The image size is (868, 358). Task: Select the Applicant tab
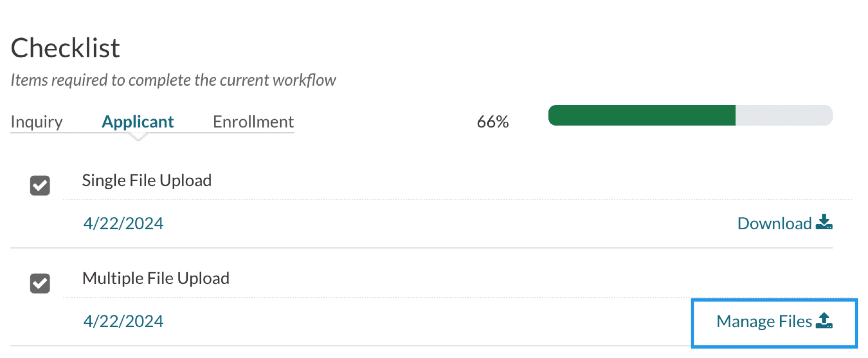[x=138, y=122]
